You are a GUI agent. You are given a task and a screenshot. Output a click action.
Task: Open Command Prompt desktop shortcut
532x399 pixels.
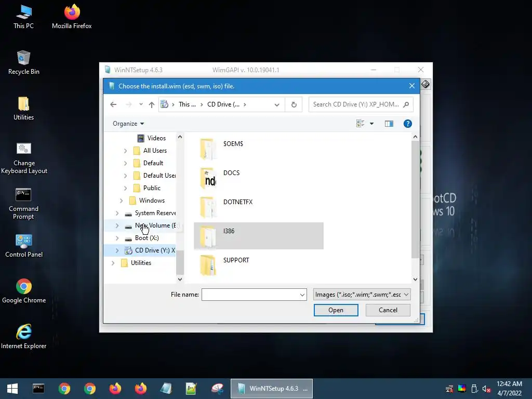[x=23, y=204]
